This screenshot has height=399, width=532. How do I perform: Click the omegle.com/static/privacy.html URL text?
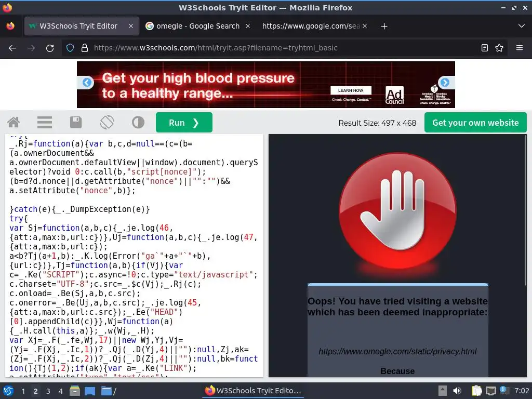click(397, 352)
